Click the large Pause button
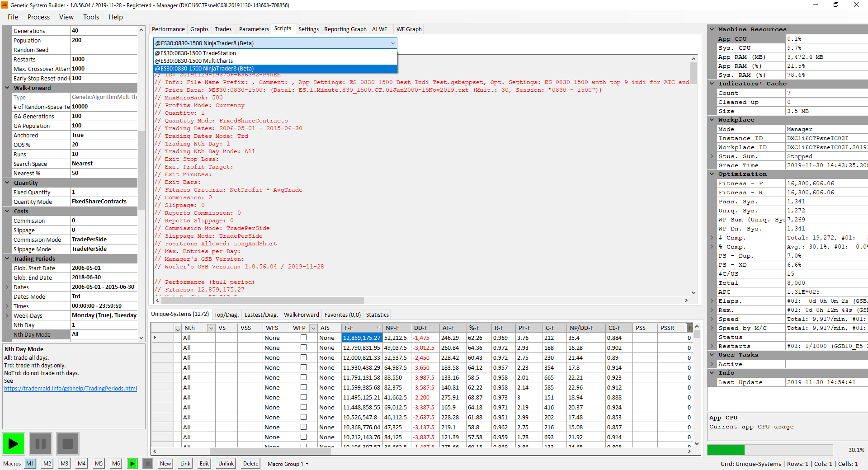 40,444
